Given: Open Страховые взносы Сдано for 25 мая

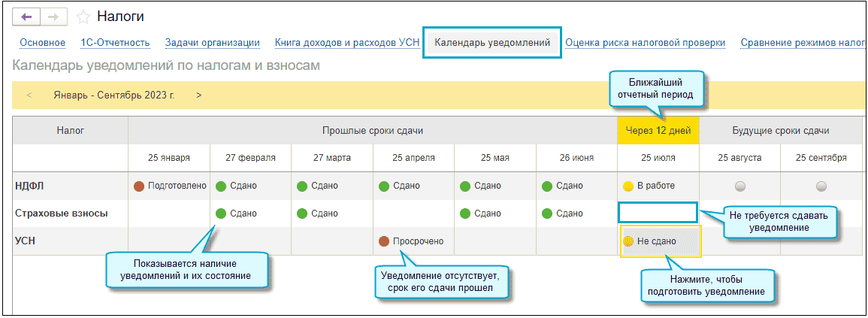Looking at the screenshot, I should [x=495, y=214].
